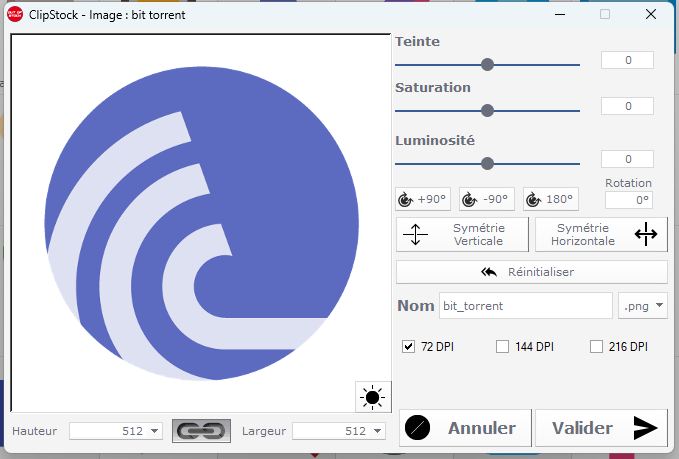Open the .png file format dropdown
The height and width of the screenshot is (459, 679).
tap(643, 306)
